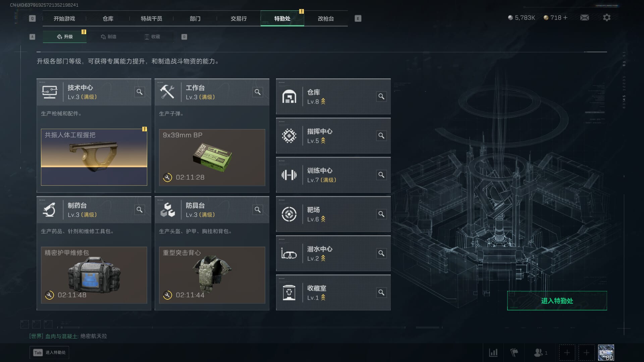Screen dimensions: 644x362
Task: Click magnifier icon on 收藏室 row
Action: pyautogui.click(x=381, y=293)
